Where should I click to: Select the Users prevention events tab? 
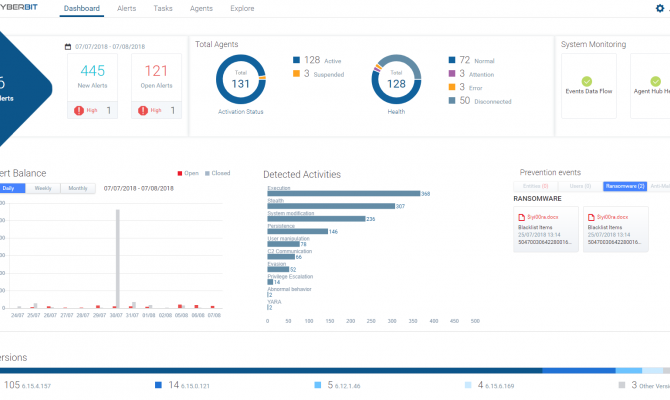580,186
